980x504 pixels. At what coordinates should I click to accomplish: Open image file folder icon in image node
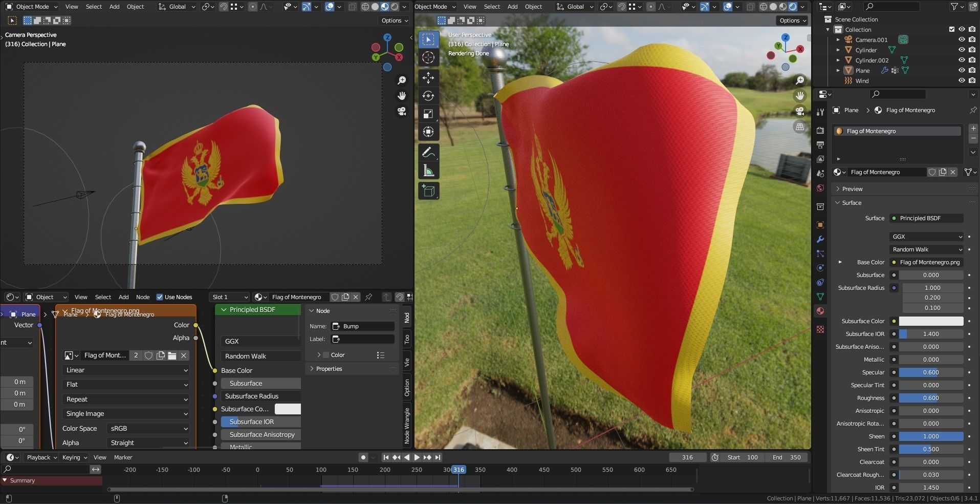pyautogui.click(x=172, y=355)
